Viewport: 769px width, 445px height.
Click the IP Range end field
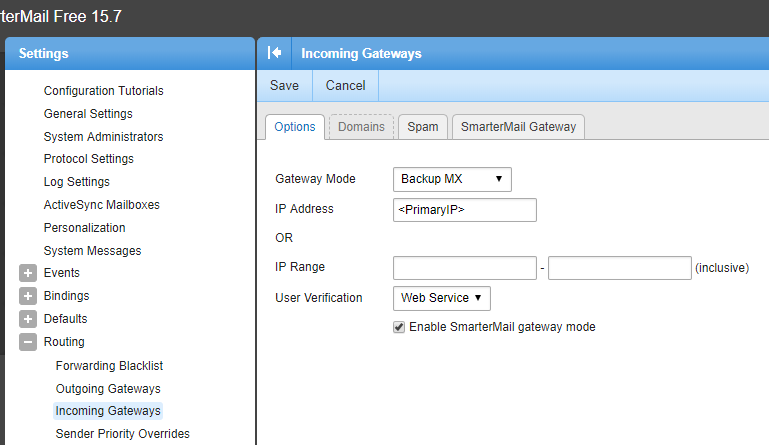pos(619,268)
